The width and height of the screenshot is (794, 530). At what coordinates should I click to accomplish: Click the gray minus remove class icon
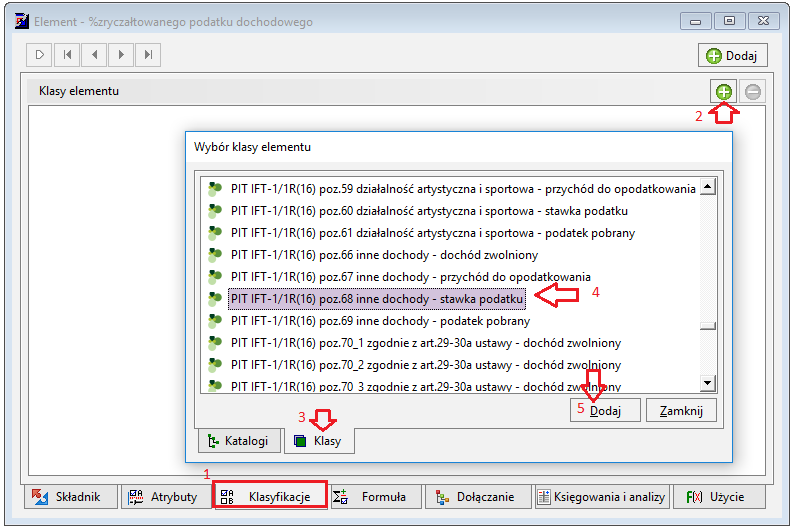pos(753,92)
